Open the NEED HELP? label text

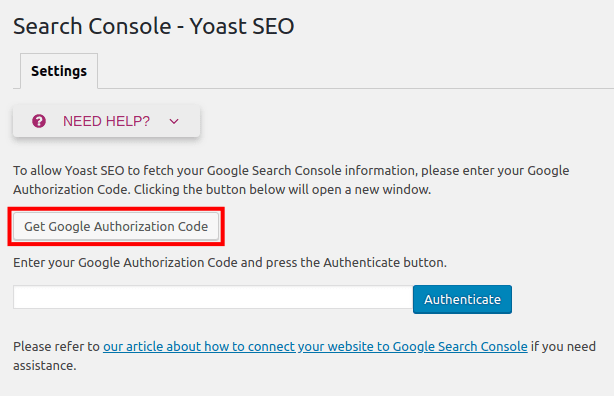[106, 121]
